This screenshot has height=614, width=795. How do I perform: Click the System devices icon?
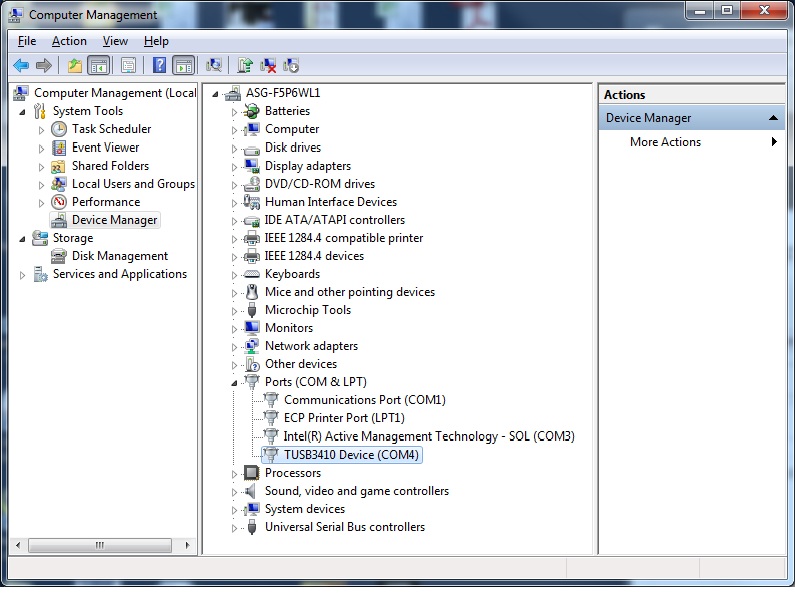(251, 509)
